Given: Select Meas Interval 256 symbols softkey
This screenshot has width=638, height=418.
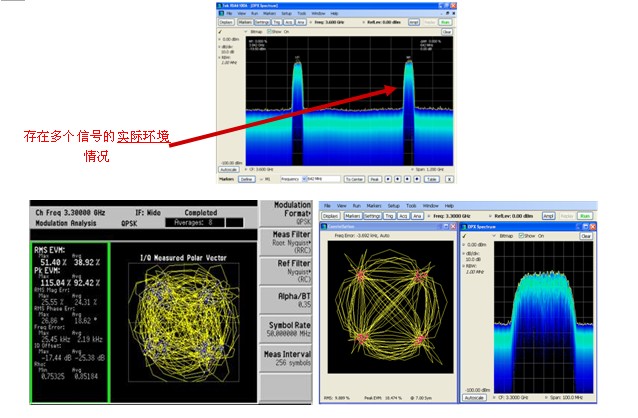Looking at the screenshot, I should tap(286, 358).
